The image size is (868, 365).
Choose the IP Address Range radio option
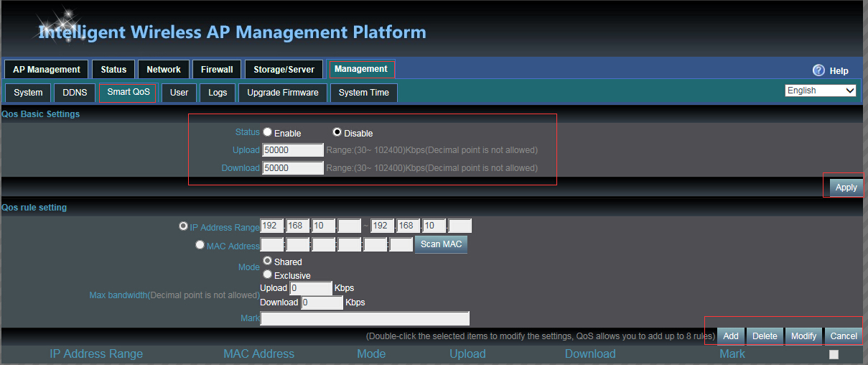[x=184, y=226]
